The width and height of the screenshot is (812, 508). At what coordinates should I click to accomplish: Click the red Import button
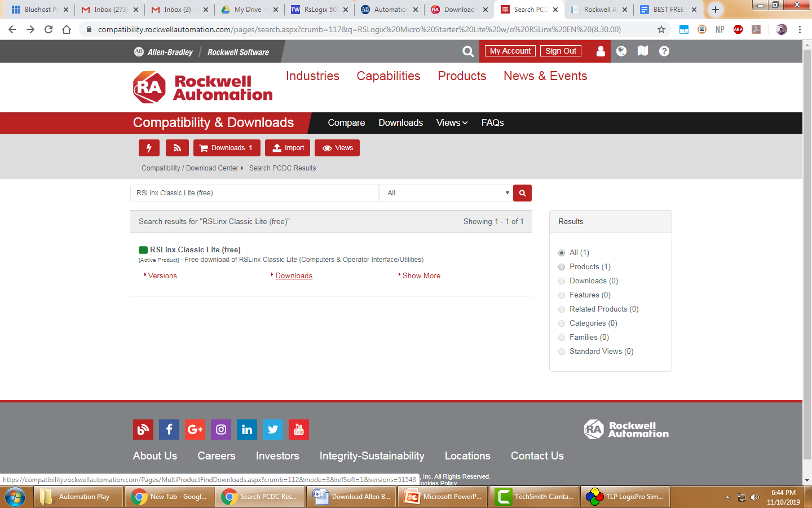pyautogui.click(x=288, y=148)
